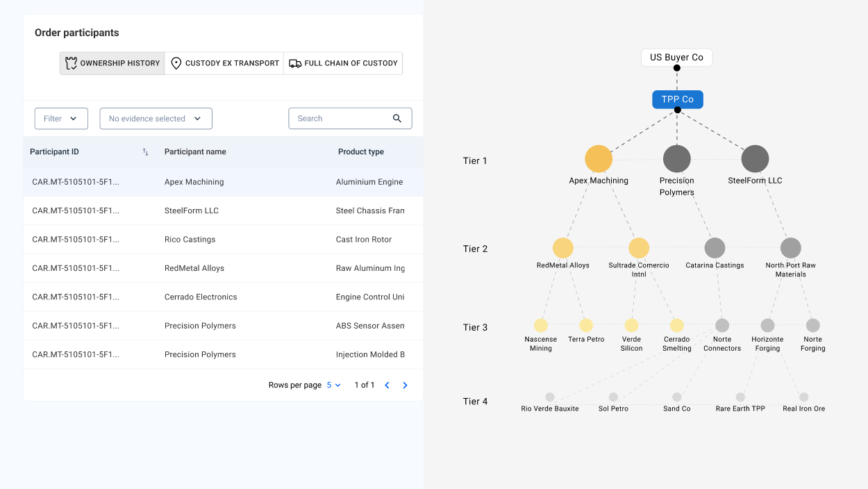Select the Cerrado Electronics table row
868x489 pixels.
(x=223, y=297)
